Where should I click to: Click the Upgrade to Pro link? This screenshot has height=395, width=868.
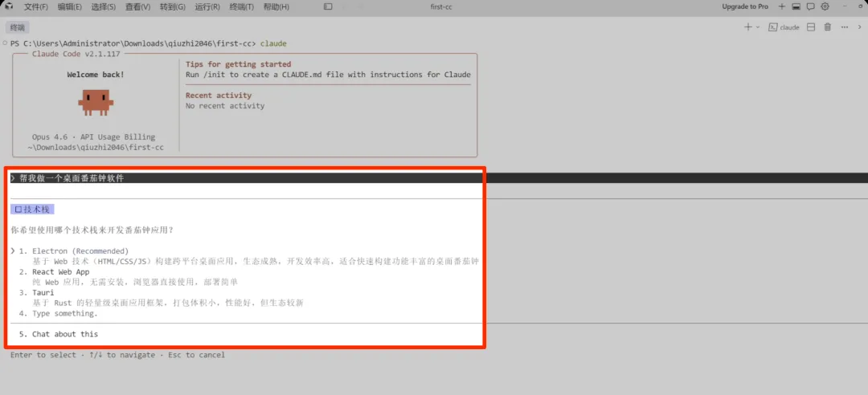pyautogui.click(x=745, y=6)
